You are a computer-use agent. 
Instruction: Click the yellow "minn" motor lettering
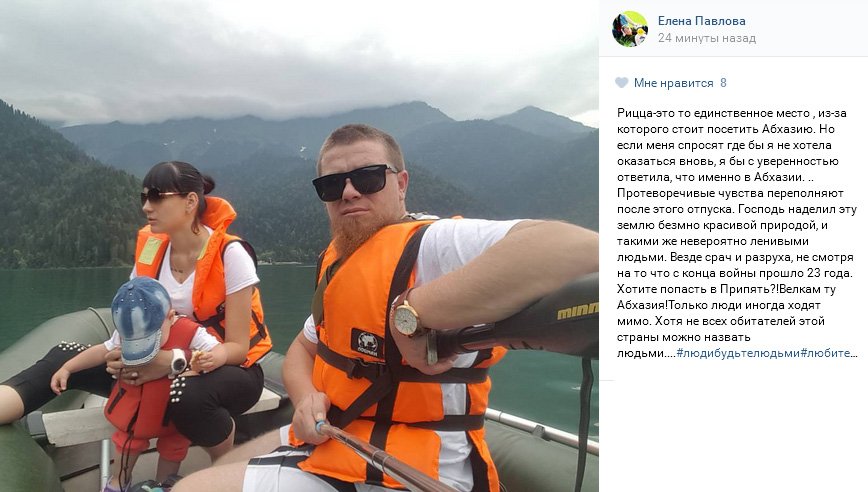point(577,310)
